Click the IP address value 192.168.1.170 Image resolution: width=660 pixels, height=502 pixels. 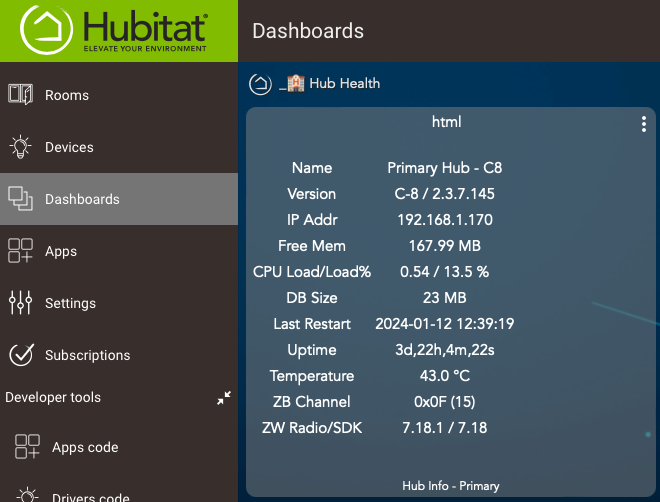tap(444, 220)
